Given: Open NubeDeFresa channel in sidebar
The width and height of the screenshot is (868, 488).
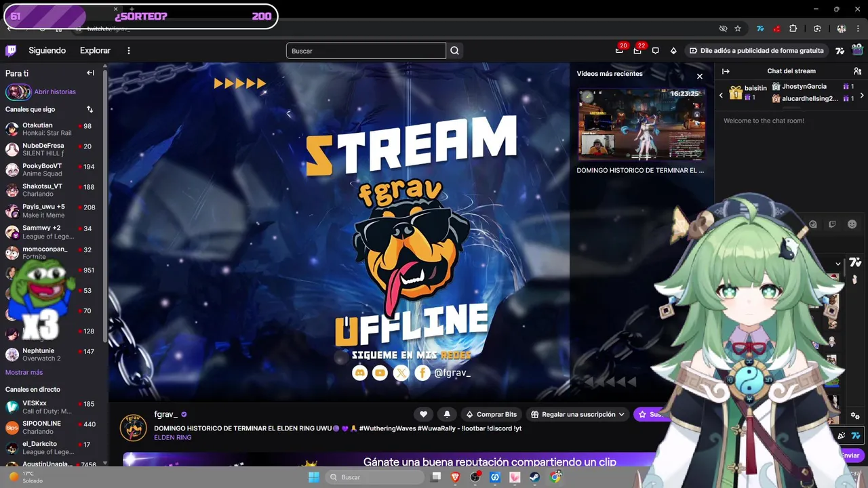Looking at the screenshot, I should (x=53, y=149).
